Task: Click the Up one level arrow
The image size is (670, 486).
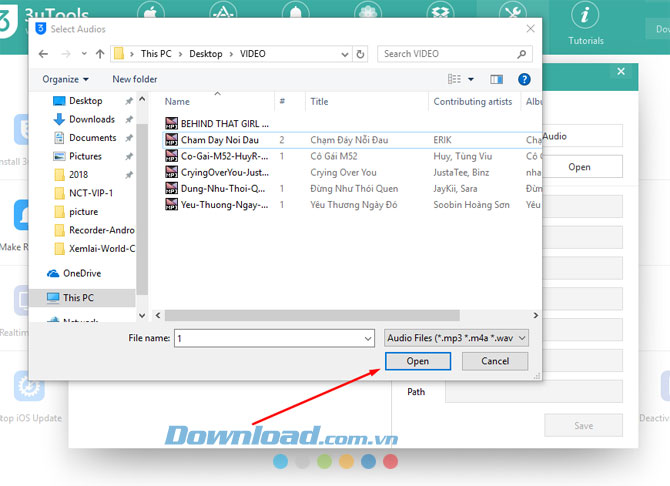Action: [100, 54]
